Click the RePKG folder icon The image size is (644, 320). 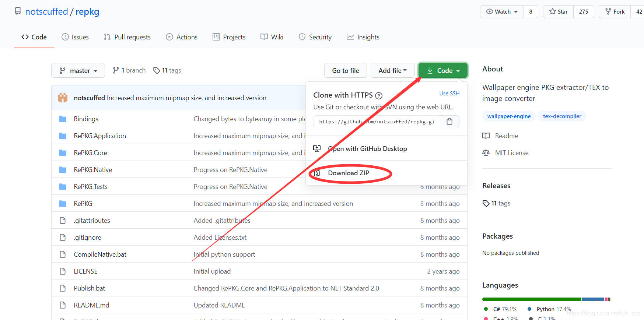pos(63,204)
